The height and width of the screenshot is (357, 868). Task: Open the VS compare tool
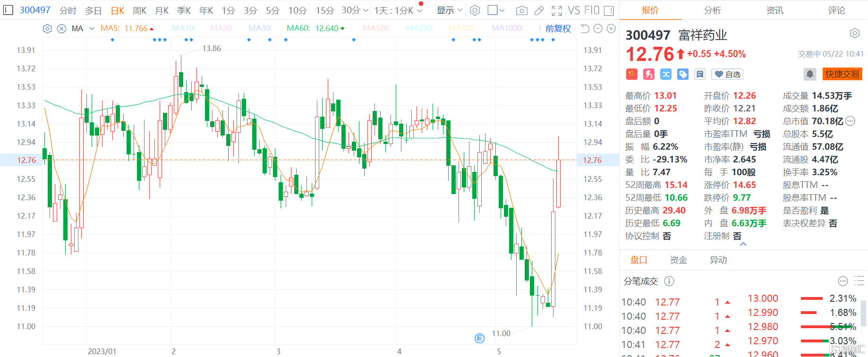pos(574,10)
